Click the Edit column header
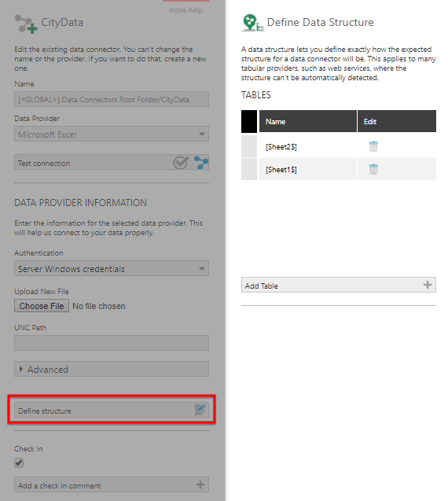 coord(397,121)
